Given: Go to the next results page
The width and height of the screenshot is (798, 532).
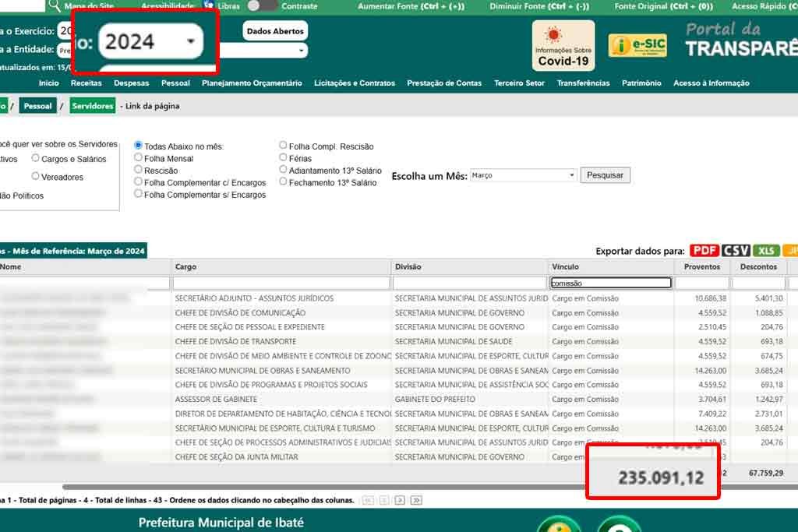Looking at the screenshot, I should (400, 501).
